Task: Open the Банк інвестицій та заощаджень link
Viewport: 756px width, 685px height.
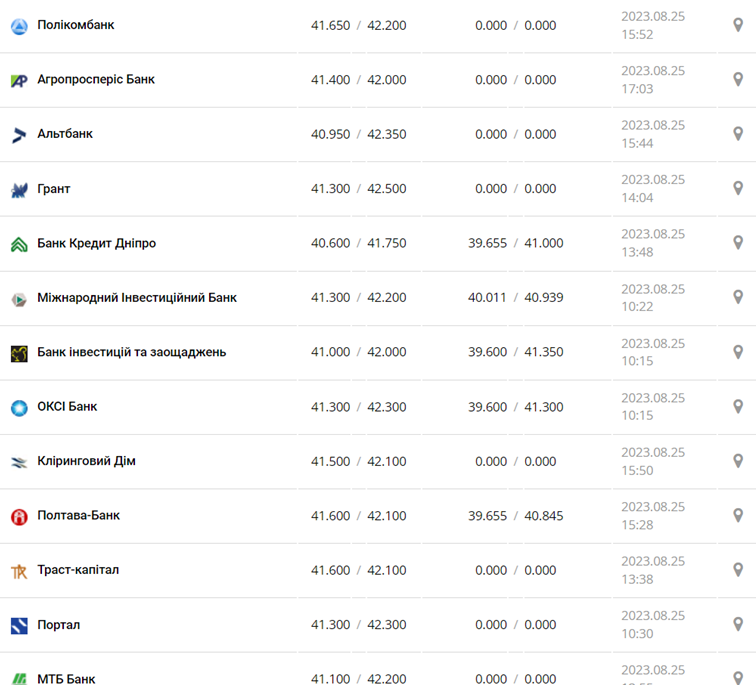Action: click(131, 352)
